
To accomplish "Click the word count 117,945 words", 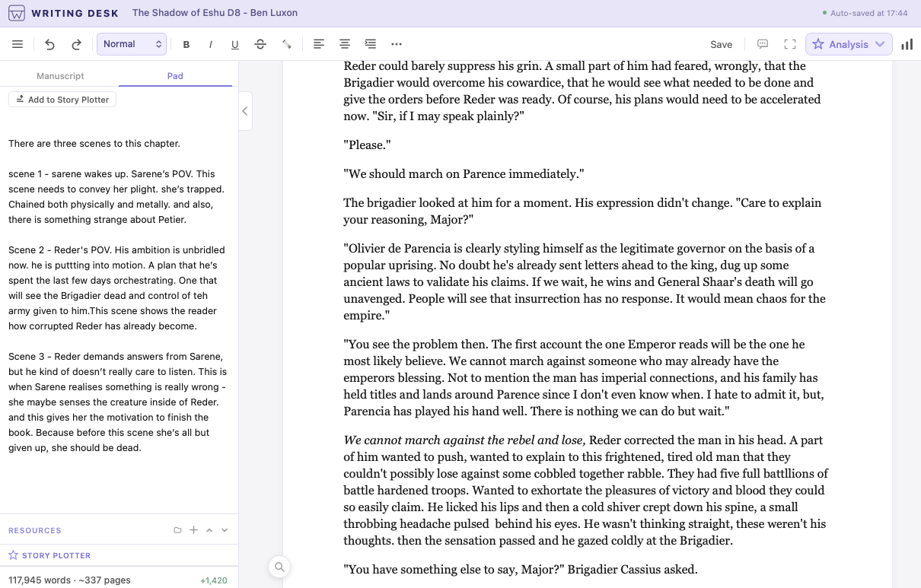I will (x=70, y=580).
